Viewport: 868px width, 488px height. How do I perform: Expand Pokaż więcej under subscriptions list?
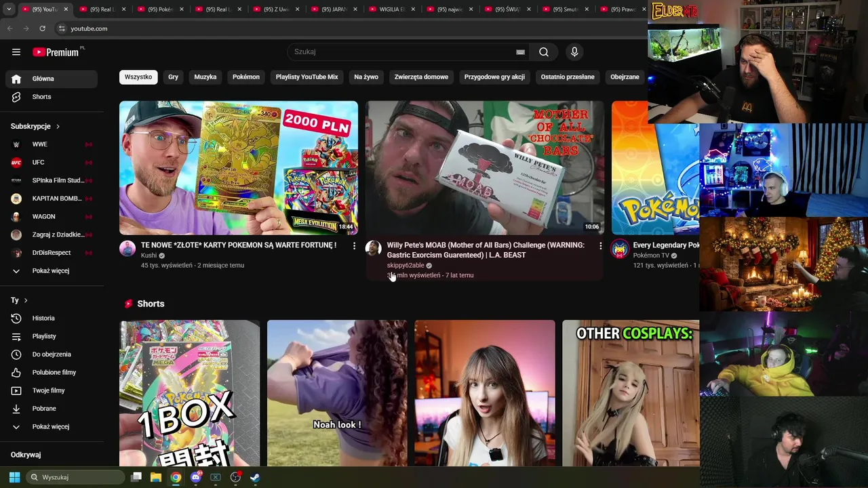[x=52, y=271]
